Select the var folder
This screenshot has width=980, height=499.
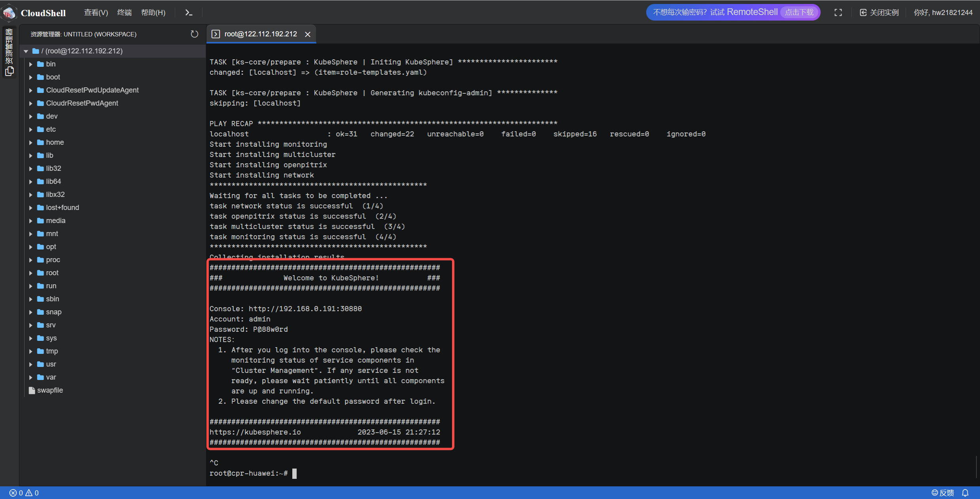pos(113,377)
